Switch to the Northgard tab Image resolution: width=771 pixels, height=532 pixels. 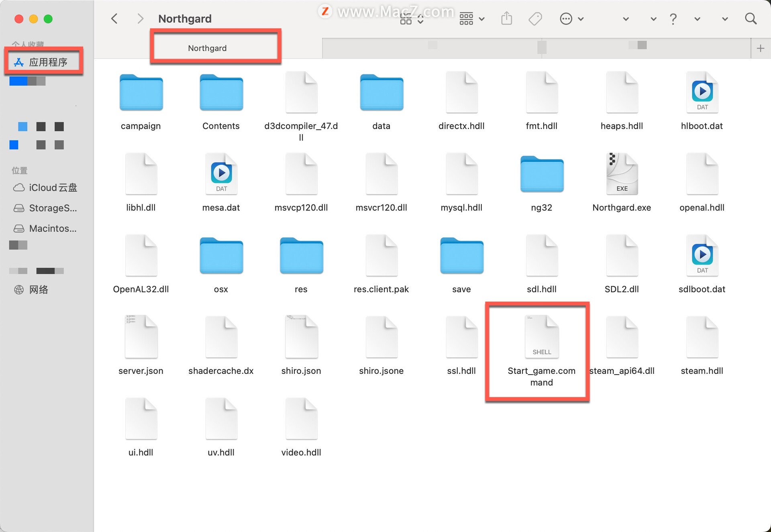207,48
